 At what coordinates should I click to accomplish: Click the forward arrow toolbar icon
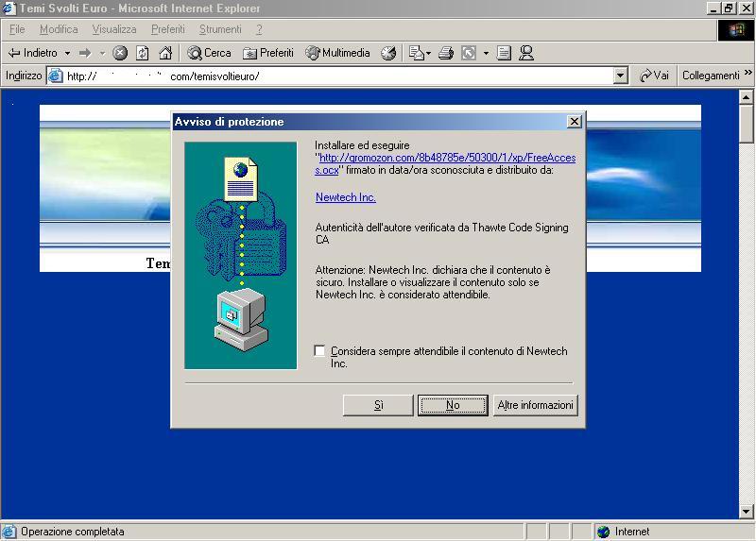pos(85,53)
